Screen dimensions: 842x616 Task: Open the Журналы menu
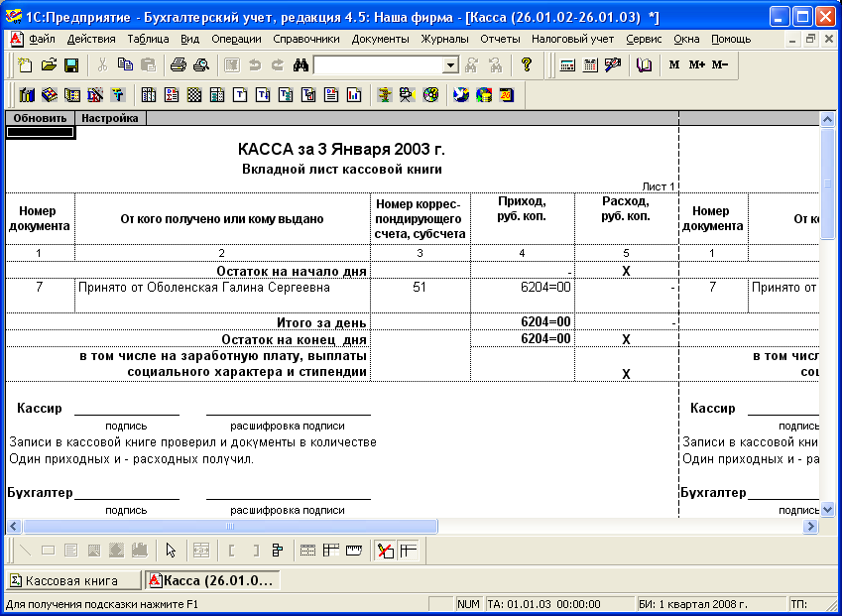pos(444,40)
